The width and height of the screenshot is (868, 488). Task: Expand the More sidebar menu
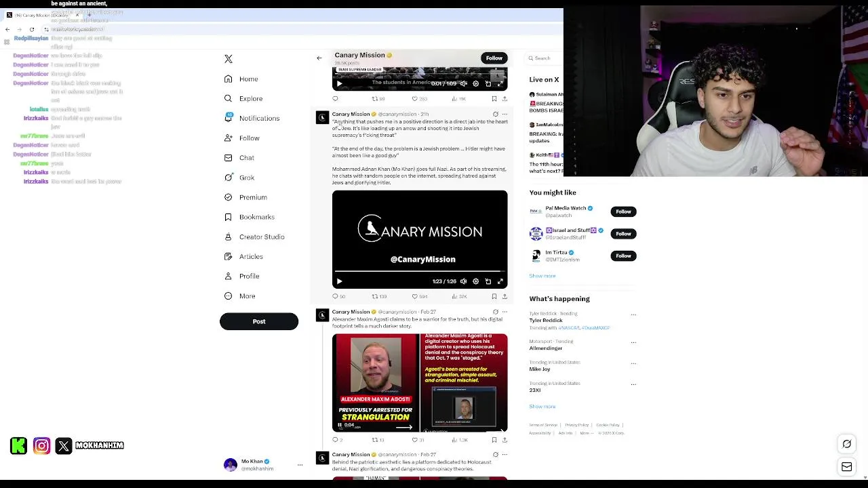click(239, 296)
